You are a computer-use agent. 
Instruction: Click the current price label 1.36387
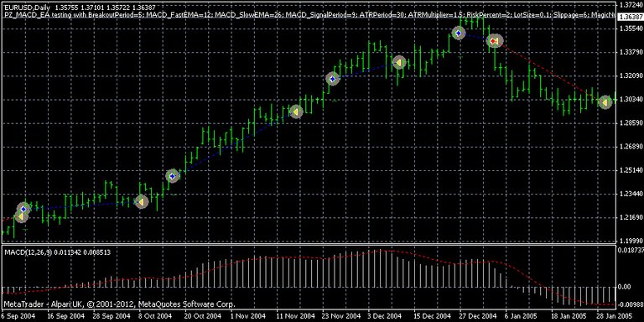pos(631,17)
